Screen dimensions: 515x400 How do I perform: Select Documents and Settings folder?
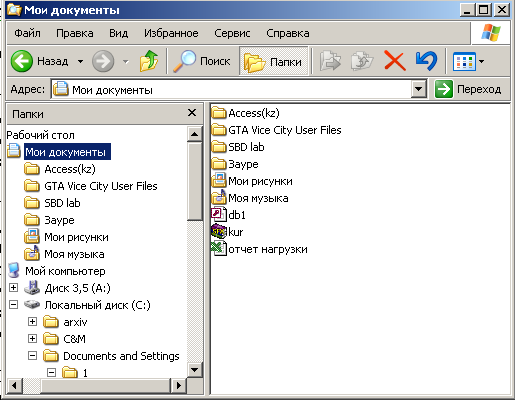[121, 356]
